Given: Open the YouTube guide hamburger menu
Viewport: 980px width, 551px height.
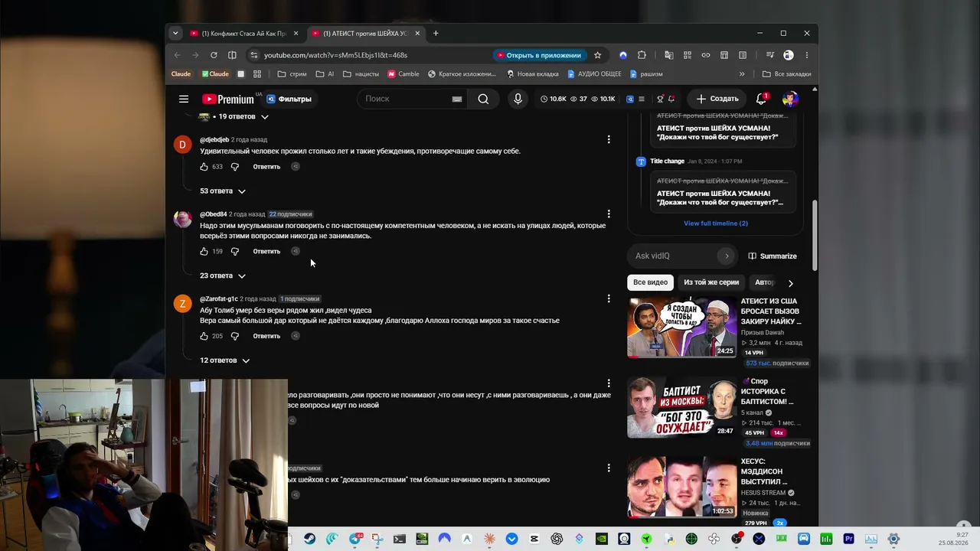Looking at the screenshot, I should click(x=184, y=99).
